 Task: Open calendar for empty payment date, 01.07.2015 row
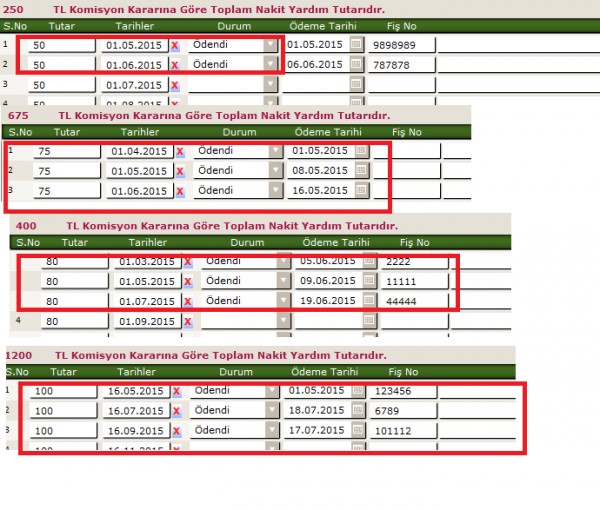coord(356,84)
